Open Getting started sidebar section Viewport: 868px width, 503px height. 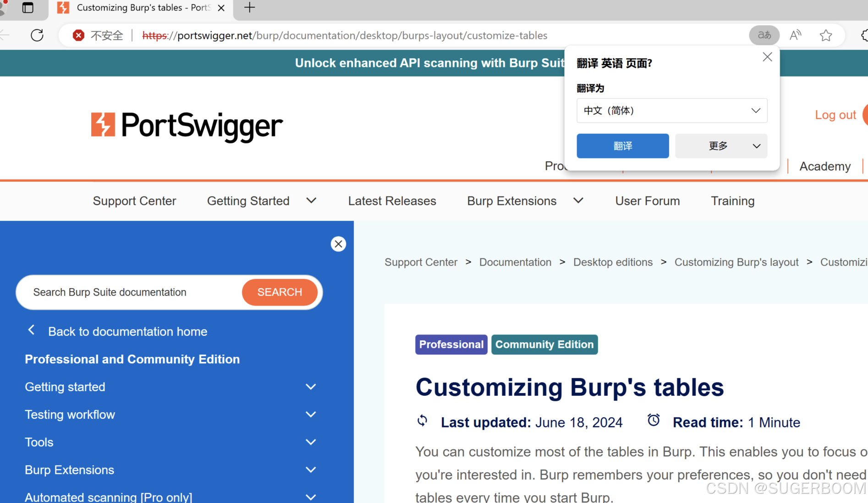tap(65, 387)
